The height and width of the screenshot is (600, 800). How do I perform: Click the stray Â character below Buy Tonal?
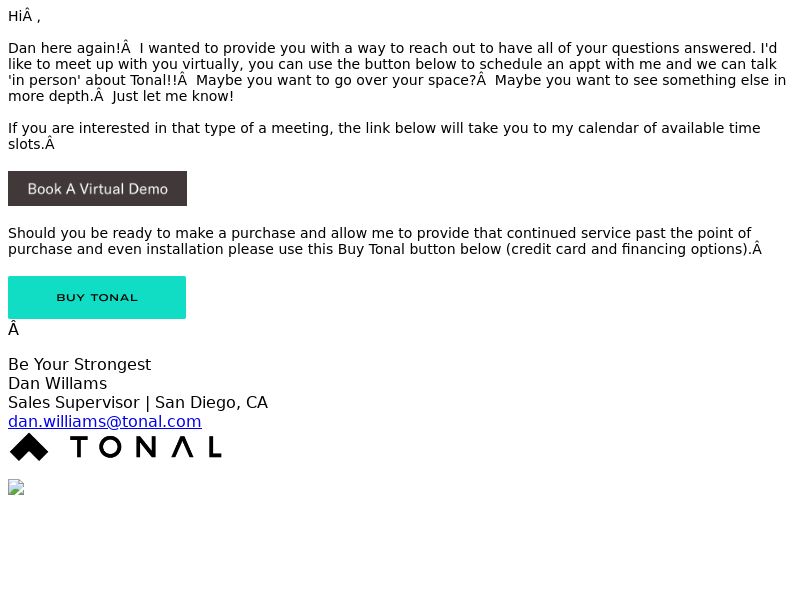(x=14, y=330)
